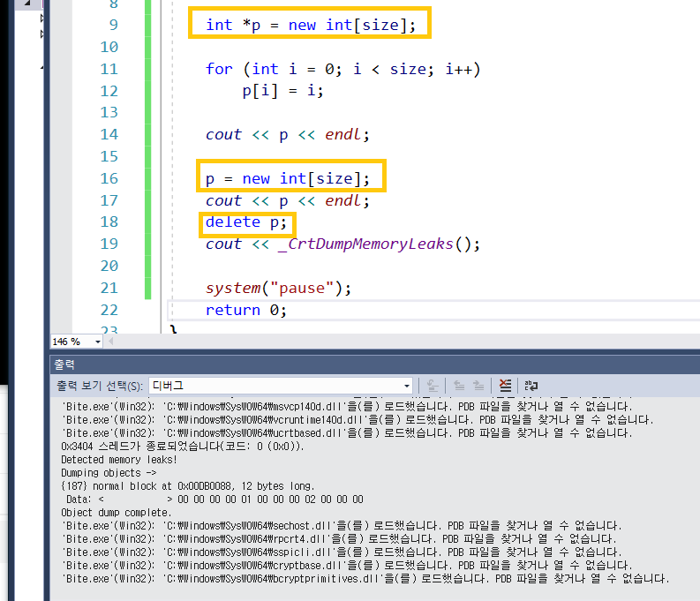Click the 'Detected memory leaks!' output line

119,460
